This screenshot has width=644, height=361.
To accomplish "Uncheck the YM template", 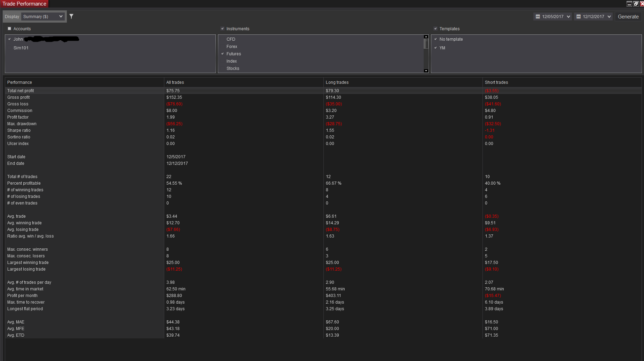I will [435, 48].
